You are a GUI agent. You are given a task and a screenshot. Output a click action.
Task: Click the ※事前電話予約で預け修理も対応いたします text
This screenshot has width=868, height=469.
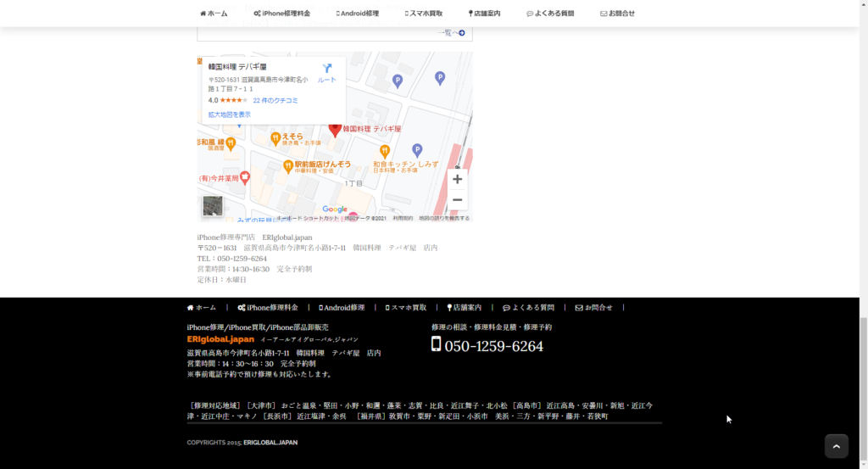tap(260, 374)
